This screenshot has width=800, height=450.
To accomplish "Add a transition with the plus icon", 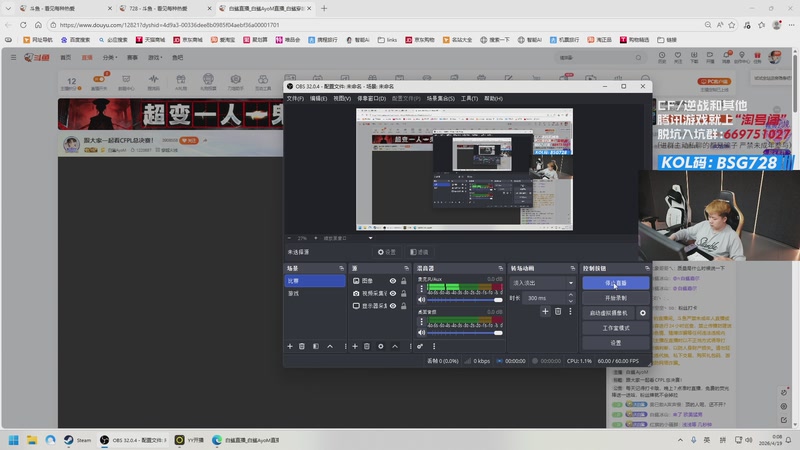I will coord(545,311).
